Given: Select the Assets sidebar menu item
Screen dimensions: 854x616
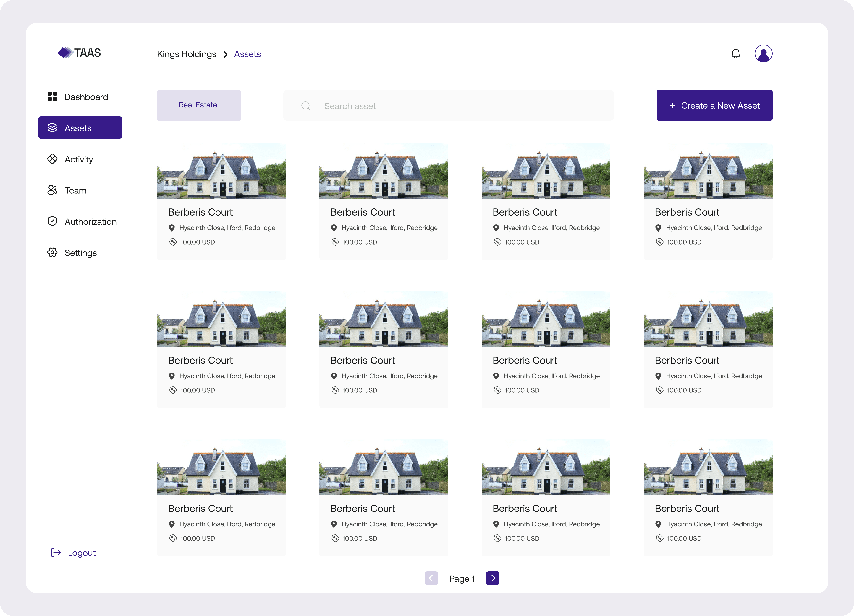Looking at the screenshot, I should tap(80, 128).
